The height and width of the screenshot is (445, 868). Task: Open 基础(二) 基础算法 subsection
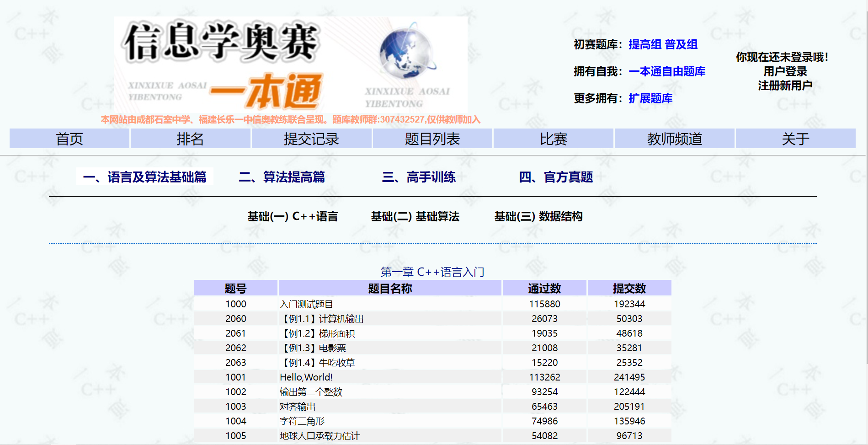416,216
